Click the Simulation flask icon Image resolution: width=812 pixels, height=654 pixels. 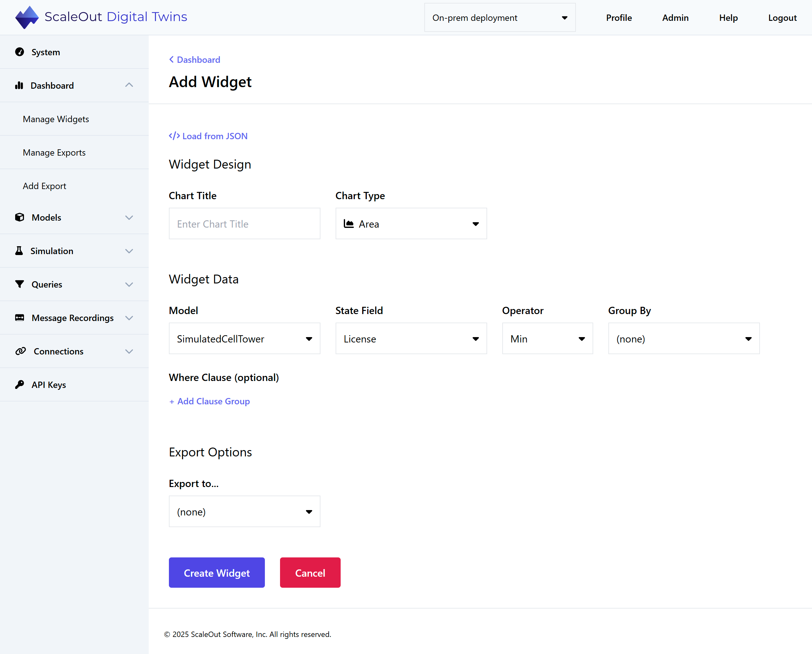coord(19,251)
